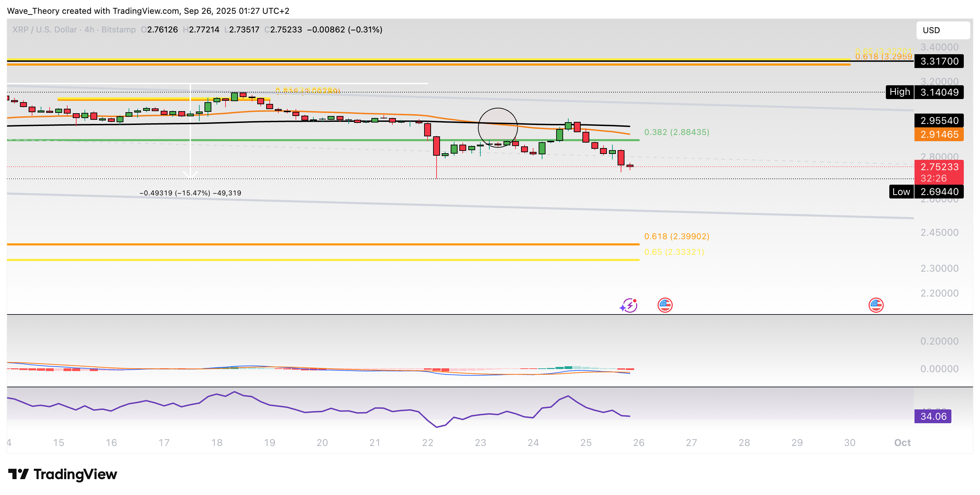Image resolution: width=980 pixels, height=495 pixels.
Task: Click the black 2.95540 moving average label
Action: 939,121
